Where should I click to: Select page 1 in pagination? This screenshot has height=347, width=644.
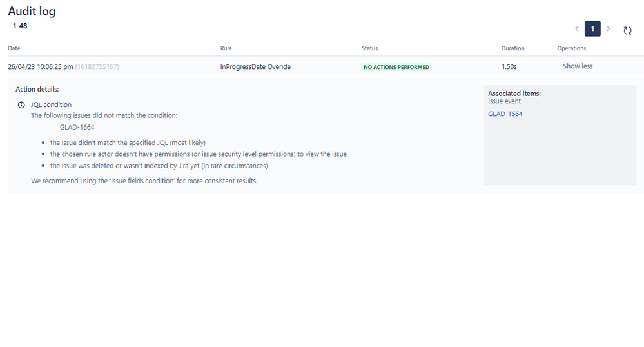pyautogui.click(x=592, y=29)
